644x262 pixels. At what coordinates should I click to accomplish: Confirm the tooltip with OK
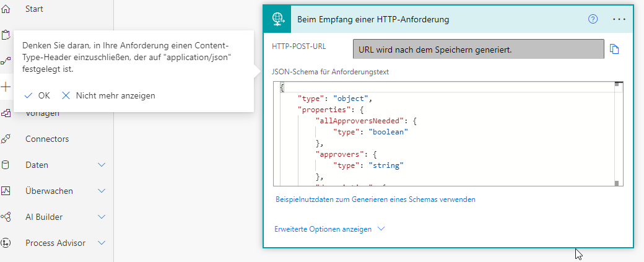(x=37, y=95)
